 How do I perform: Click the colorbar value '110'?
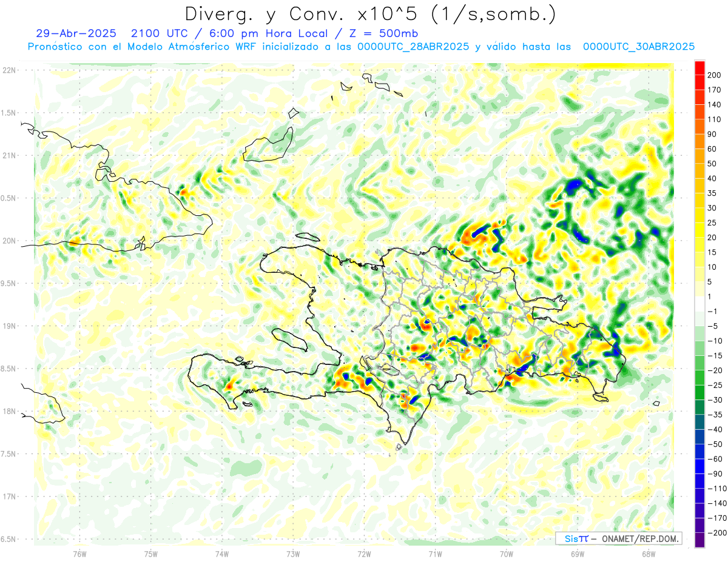tap(715, 119)
